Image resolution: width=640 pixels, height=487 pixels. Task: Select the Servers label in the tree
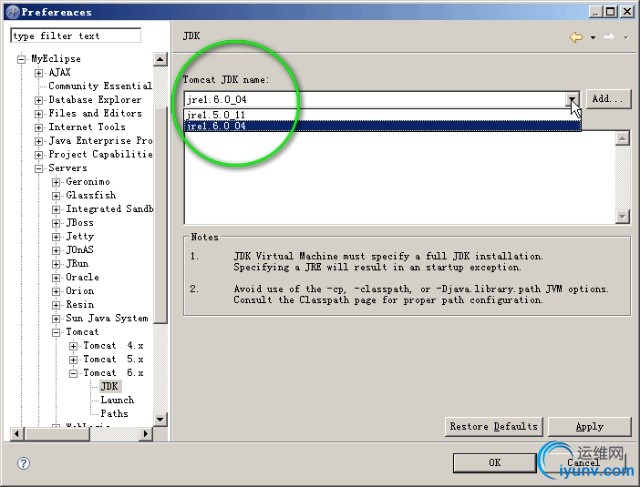click(68, 168)
